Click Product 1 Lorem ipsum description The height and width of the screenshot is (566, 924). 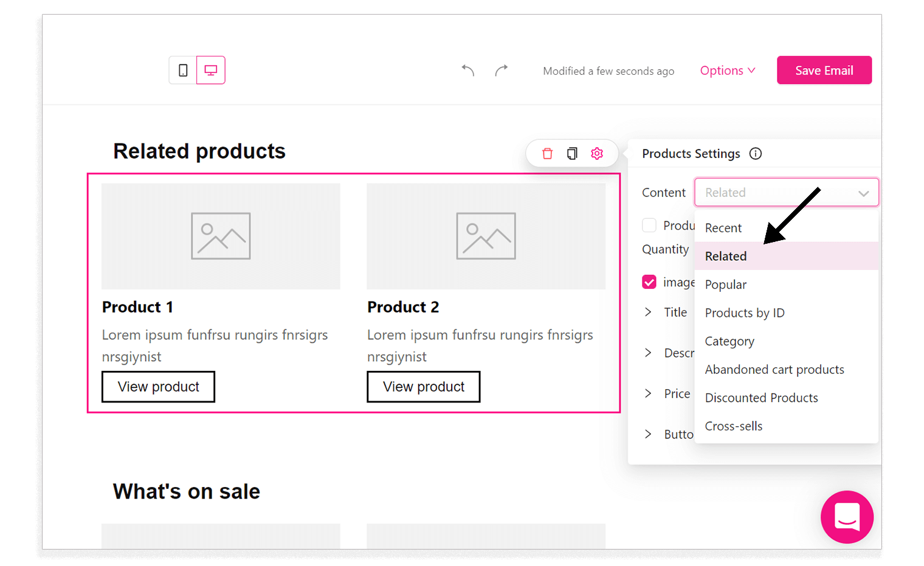(x=215, y=346)
